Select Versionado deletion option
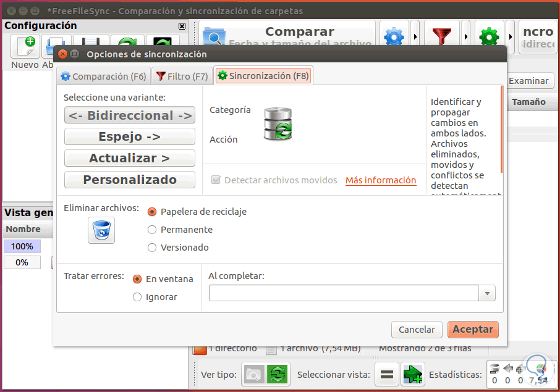 tap(152, 248)
